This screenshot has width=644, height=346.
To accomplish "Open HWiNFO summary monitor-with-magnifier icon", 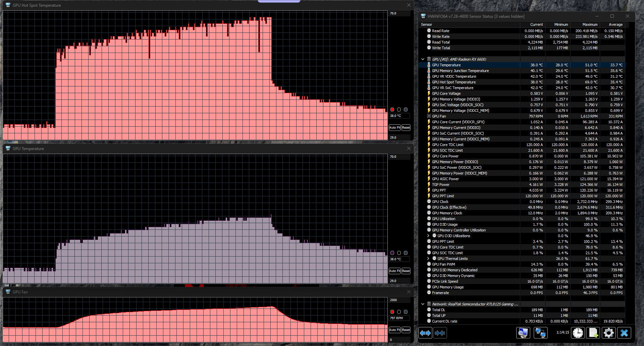I will (x=523, y=333).
